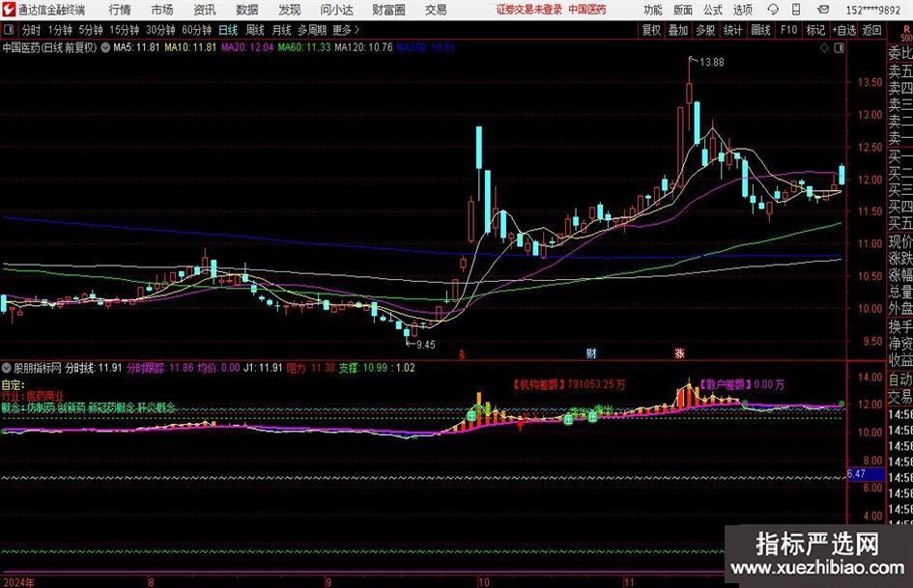Open the 多周期 multi-period view
The width and height of the screenshot is (913, 588).
312,30
